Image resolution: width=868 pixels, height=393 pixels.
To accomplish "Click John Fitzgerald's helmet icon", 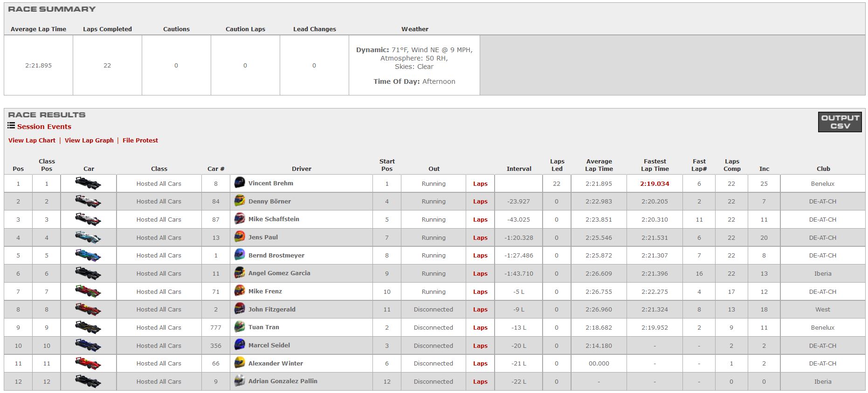I will (x=240, y=309).
